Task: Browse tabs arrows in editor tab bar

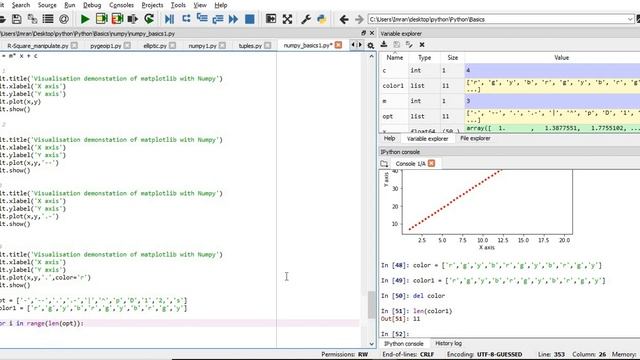Action: click(356, 45)
